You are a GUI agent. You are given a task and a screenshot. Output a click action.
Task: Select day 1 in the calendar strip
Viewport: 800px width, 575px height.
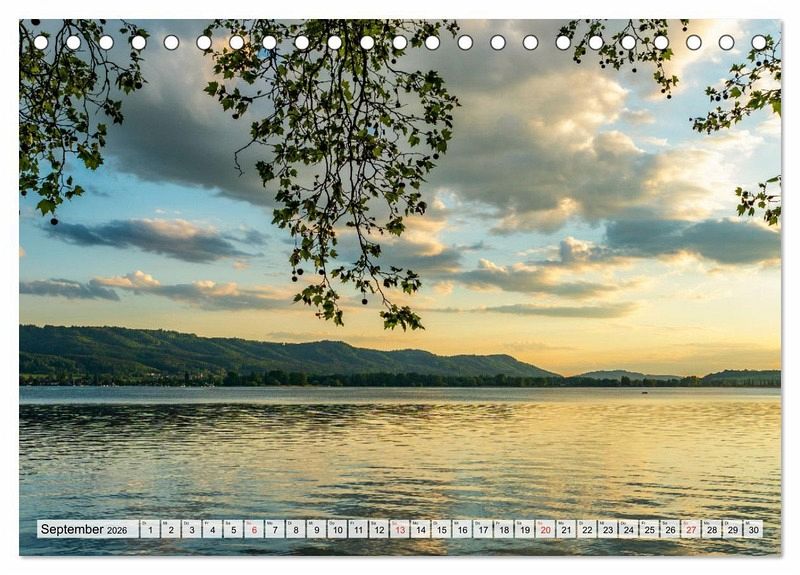(x=149, y=529)
